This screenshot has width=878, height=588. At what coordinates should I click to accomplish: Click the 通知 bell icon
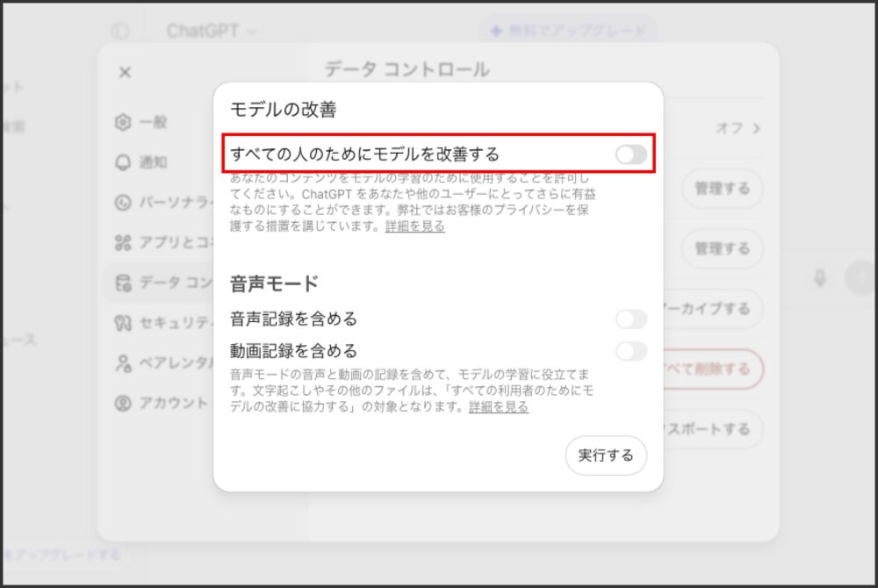[x=123, y=162]
